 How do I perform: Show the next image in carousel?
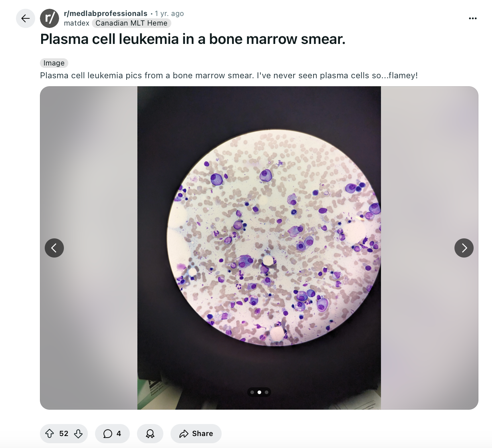[x=464, y=248]
